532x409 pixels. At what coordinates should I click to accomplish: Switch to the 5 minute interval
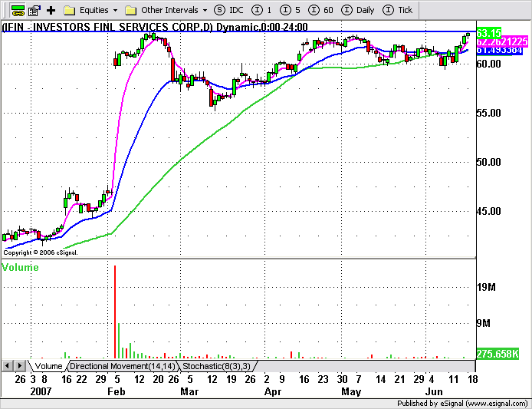tap(290, 10)
